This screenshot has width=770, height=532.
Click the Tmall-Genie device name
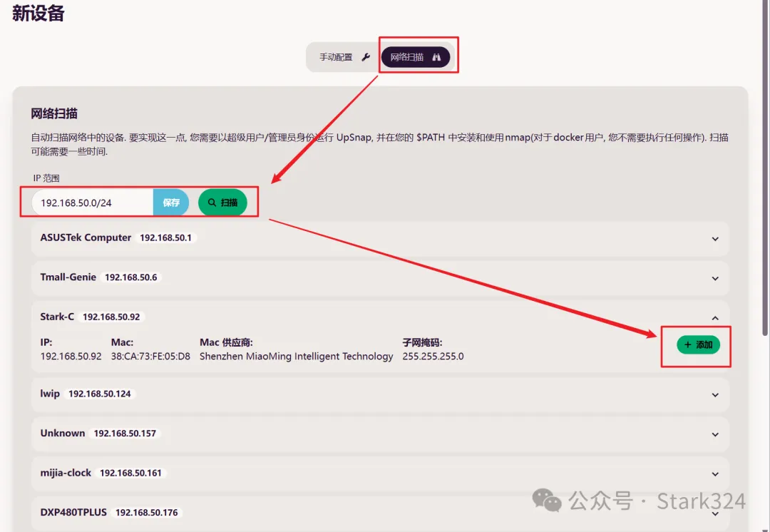coord(68,277)
